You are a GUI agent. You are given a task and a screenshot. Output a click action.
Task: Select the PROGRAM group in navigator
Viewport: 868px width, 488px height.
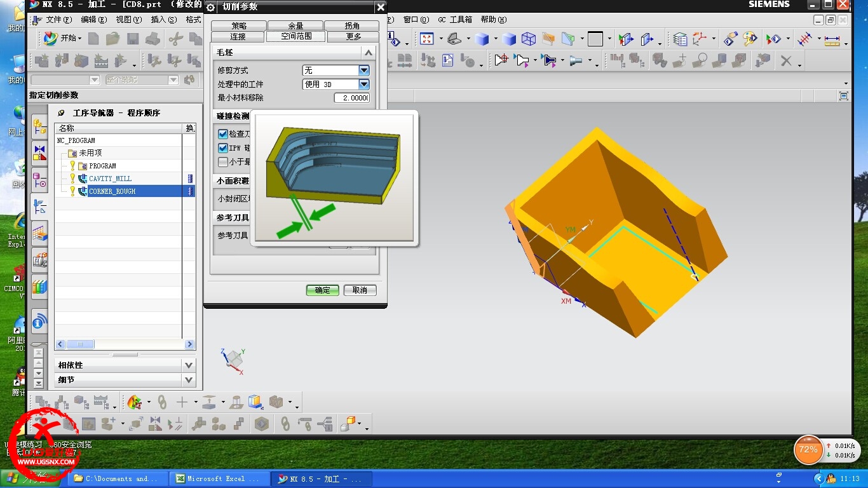pos(102,166)
